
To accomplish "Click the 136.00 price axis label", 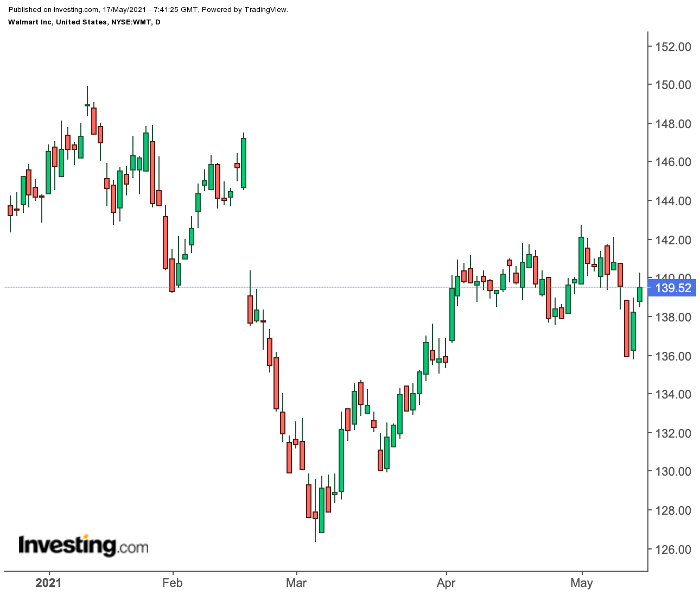I will (x=673, y=356).
